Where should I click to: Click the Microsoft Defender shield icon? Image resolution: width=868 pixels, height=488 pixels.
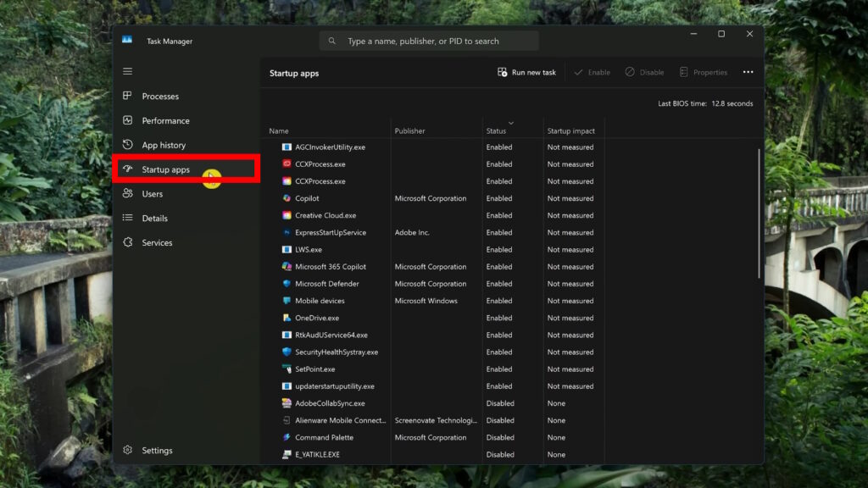287,283
